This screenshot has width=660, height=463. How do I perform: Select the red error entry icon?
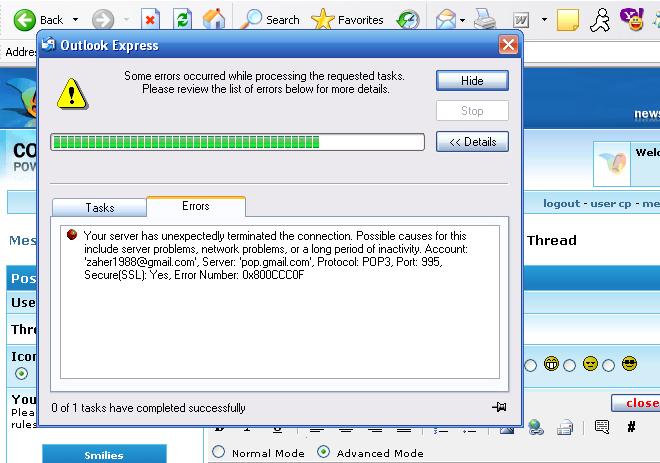[72, 234]
